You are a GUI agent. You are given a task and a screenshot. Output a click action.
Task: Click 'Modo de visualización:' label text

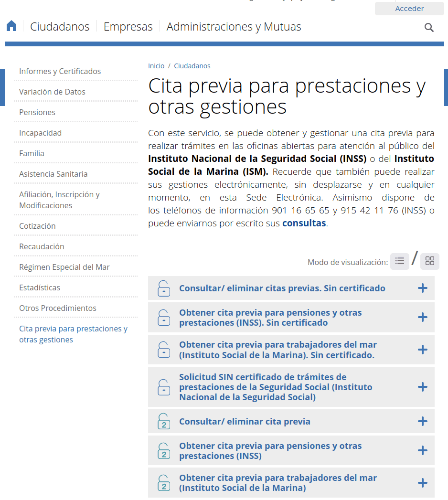pos(348,263)
